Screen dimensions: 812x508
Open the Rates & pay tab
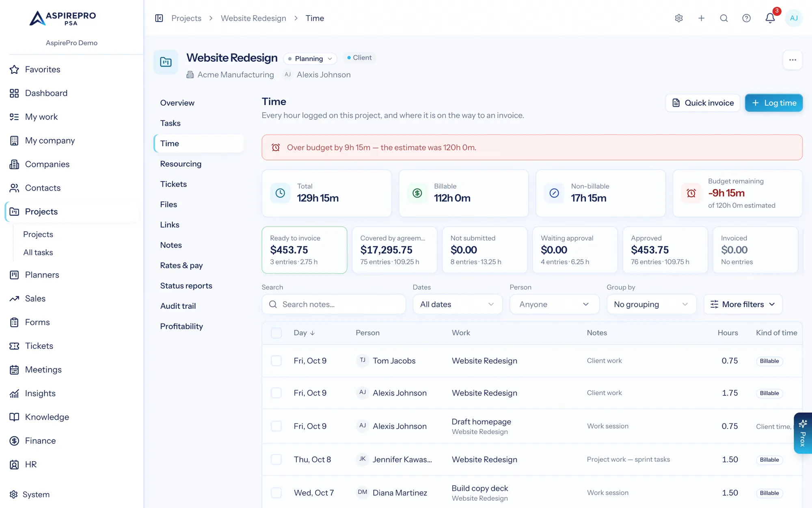(199, 265)
